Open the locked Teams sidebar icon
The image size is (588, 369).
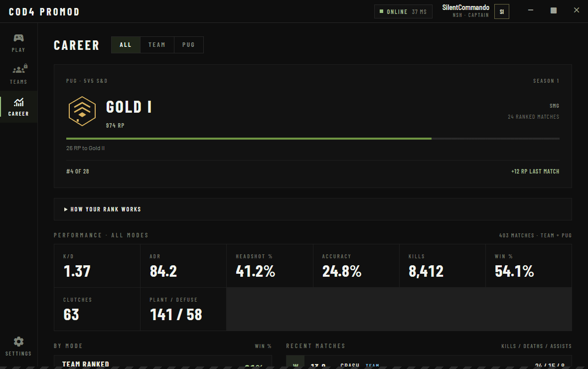click(19, 69)
